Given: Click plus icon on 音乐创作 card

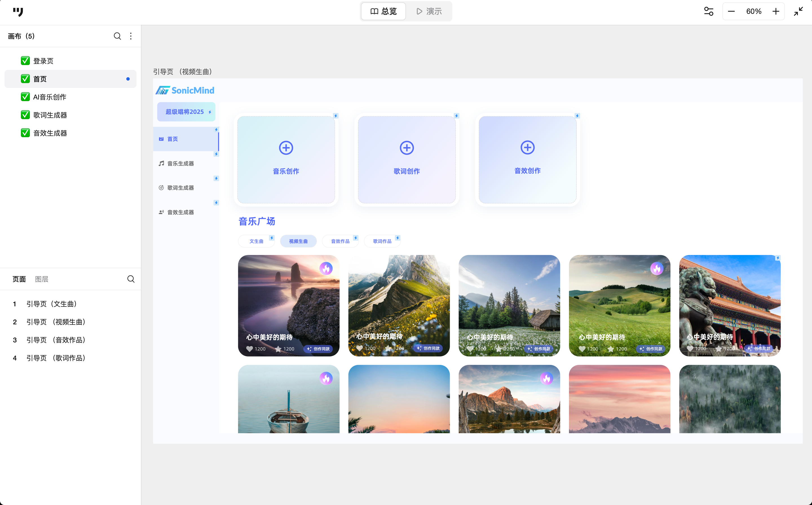Looking at the screenshot, I should click(x=286, y=148).
